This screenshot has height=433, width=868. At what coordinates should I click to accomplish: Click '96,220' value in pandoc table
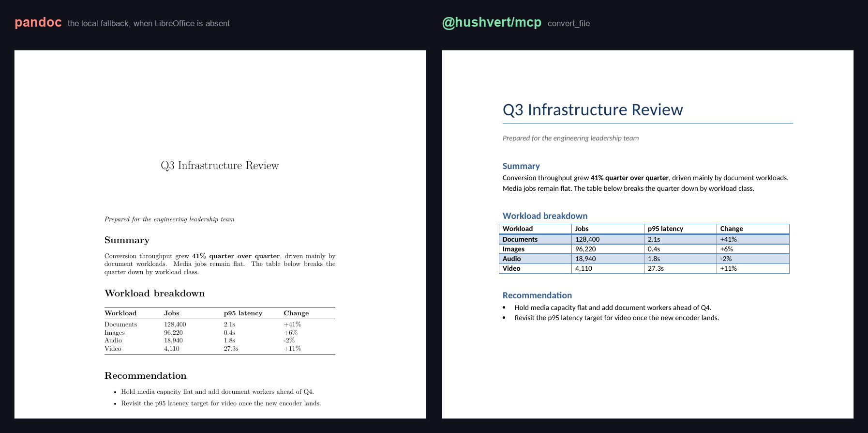pyautogui.click(x=173, y=333)
